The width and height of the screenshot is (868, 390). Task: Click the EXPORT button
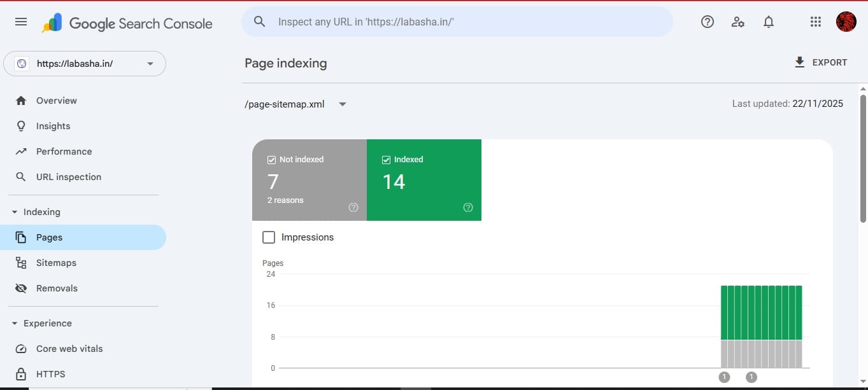(x=821, y=62)
